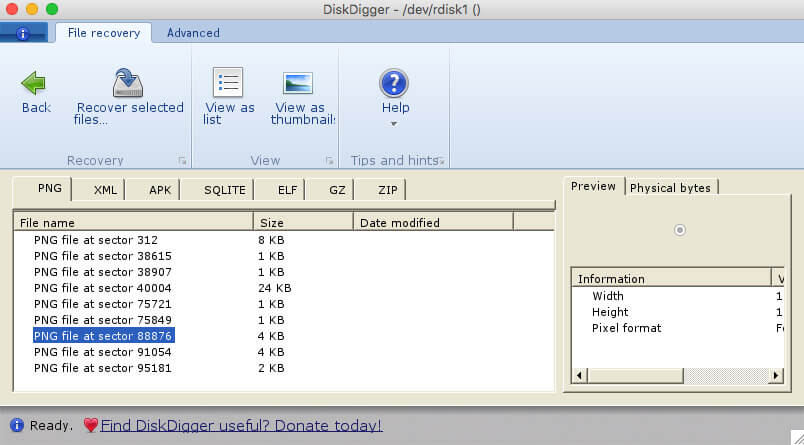Click the preview image placeholder
The image size is (804, 445).
pyautogui.click(x=680, y=230)
